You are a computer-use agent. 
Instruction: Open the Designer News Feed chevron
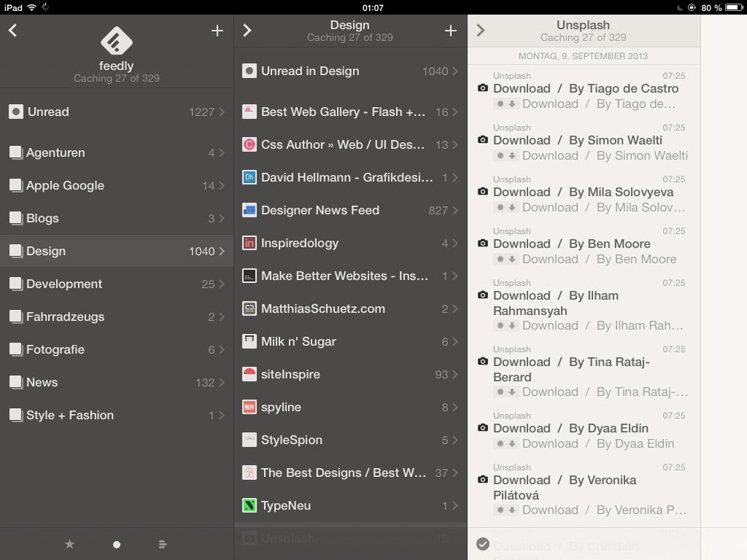pyautogui.click(x=455, y=210)
